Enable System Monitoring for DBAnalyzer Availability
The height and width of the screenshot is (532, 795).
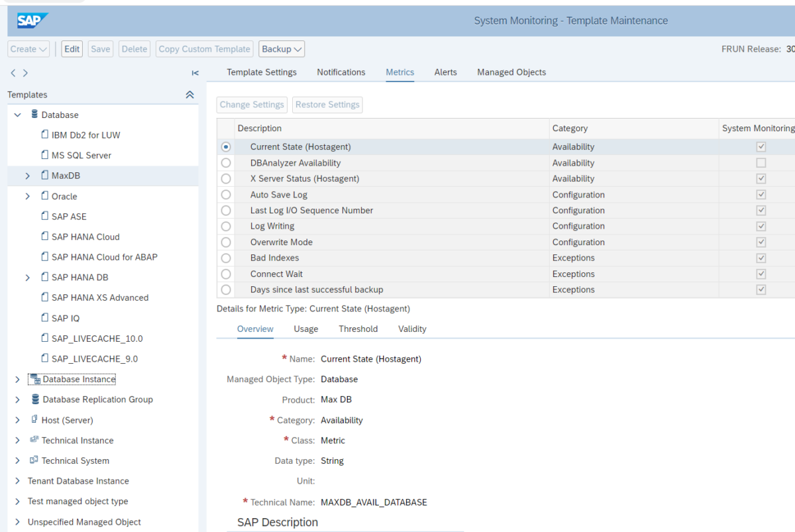(x=761, y=162)
